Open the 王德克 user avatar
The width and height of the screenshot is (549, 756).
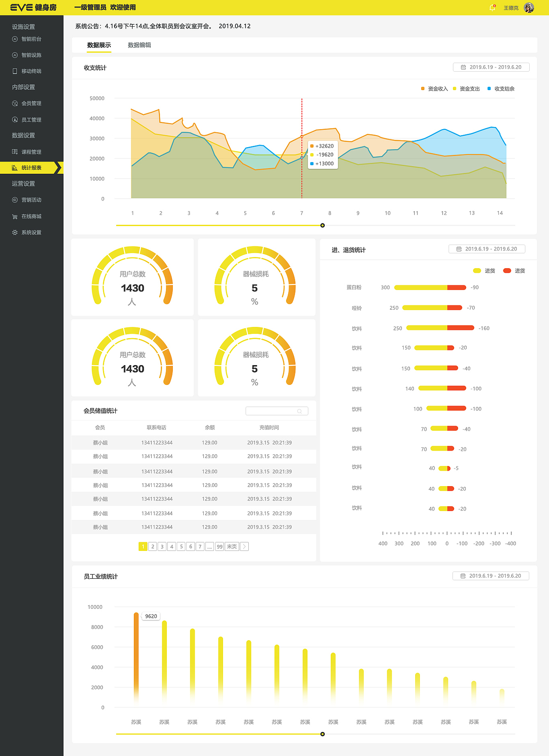529,8
